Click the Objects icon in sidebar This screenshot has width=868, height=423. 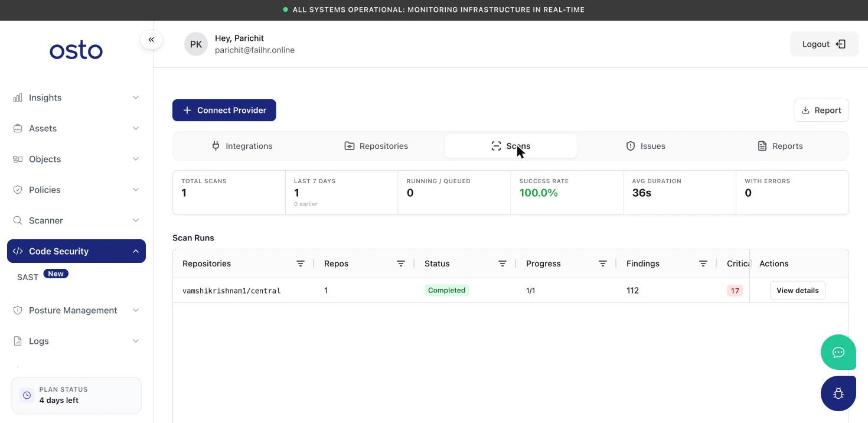[x=18, y=159]
